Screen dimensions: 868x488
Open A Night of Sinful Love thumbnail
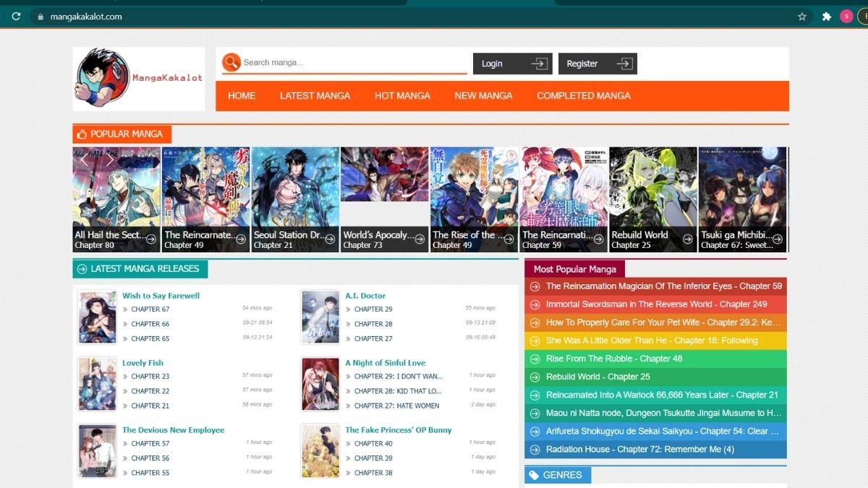point(320,385)
